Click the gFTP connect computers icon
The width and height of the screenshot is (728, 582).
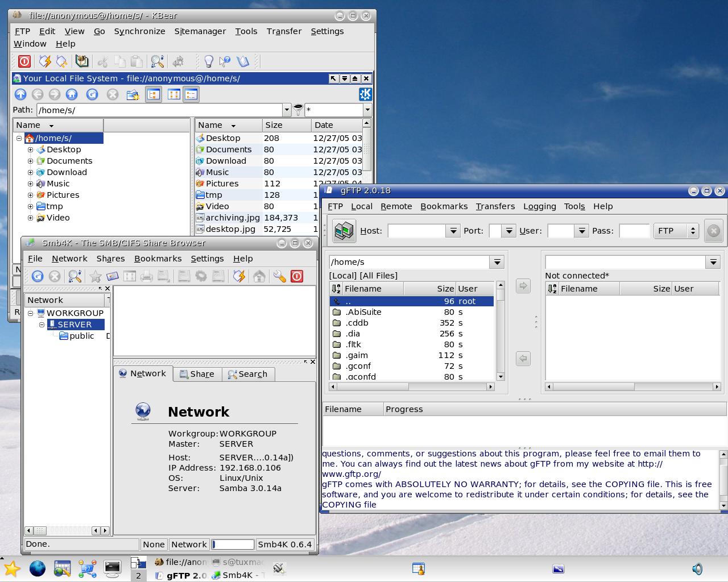click(344, 230)
